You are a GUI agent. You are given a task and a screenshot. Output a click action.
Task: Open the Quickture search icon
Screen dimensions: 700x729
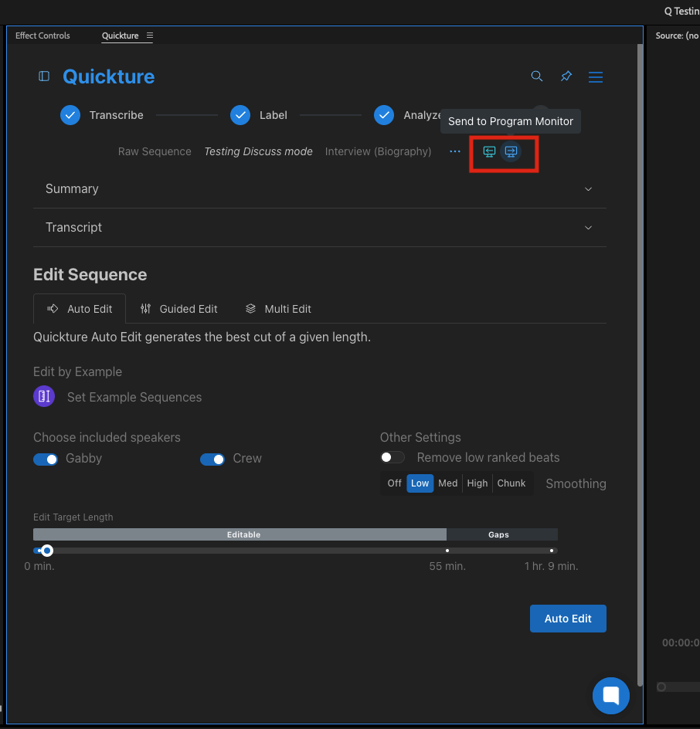click(537, 76)
